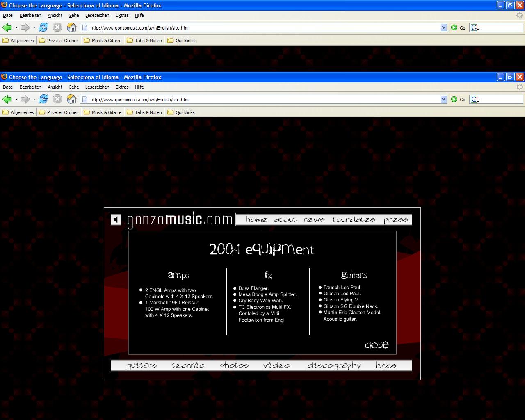
Task: Click Back arrow in lower Firefox window
Action: (7, 99)
